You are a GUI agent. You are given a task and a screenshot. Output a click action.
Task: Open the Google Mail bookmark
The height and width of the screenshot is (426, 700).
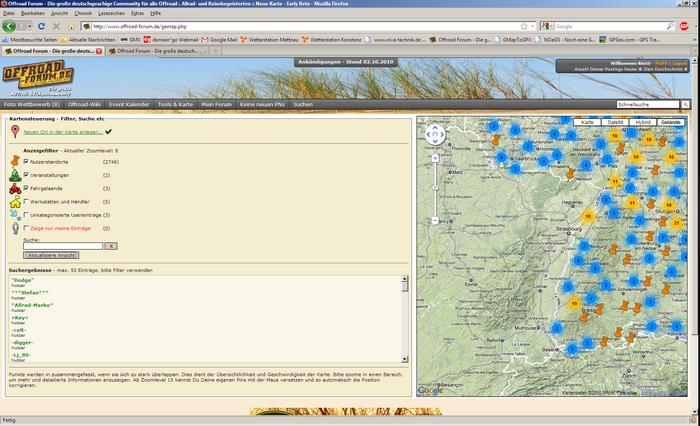[x=219, y=40]
